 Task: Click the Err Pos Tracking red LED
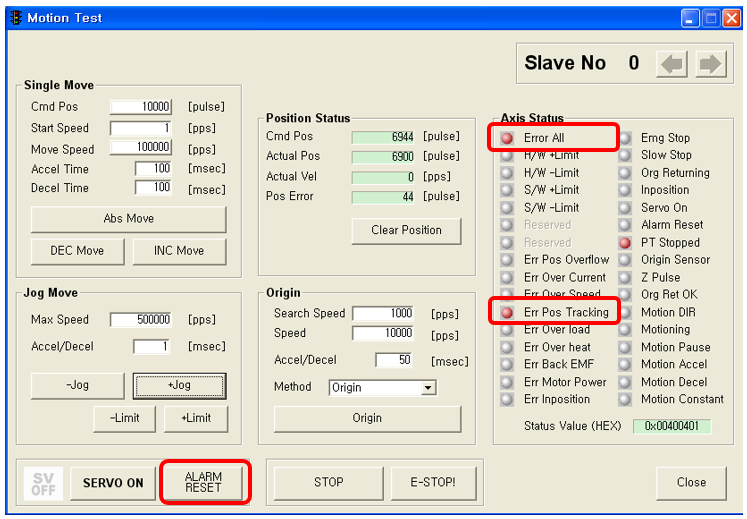tap(507, 313)
